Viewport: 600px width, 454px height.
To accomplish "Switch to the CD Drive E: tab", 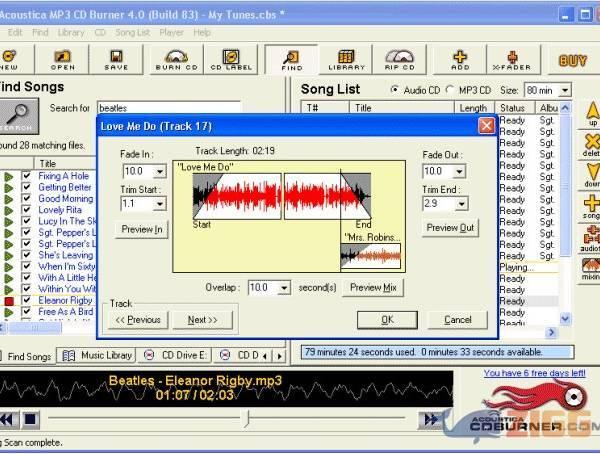I will pos(175,356).
